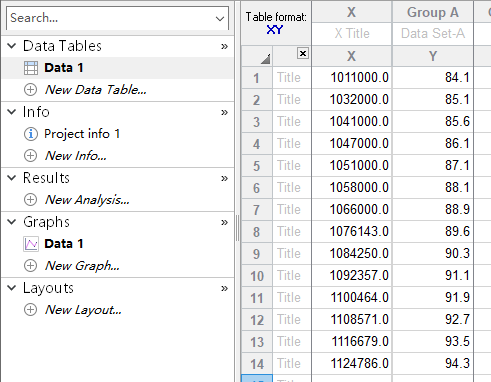This screenshot has height=382, width=491.
Task: Open the Results double-chevron menu
Action: point(224,178)
